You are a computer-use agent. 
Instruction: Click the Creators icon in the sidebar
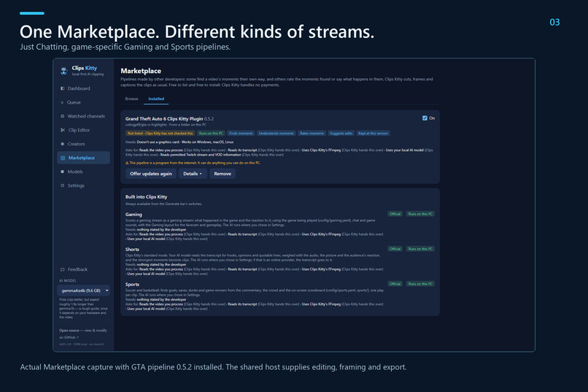pyautogui.click(x=62, y=144)
